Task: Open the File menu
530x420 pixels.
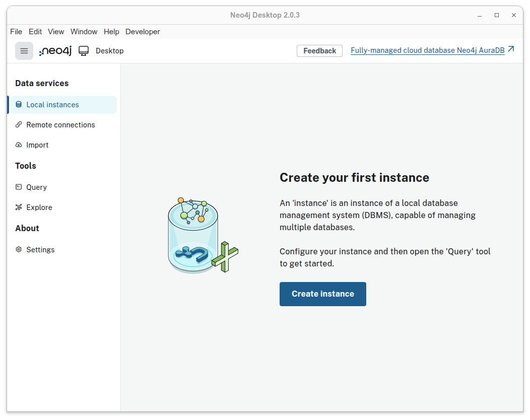Action: 16,32
